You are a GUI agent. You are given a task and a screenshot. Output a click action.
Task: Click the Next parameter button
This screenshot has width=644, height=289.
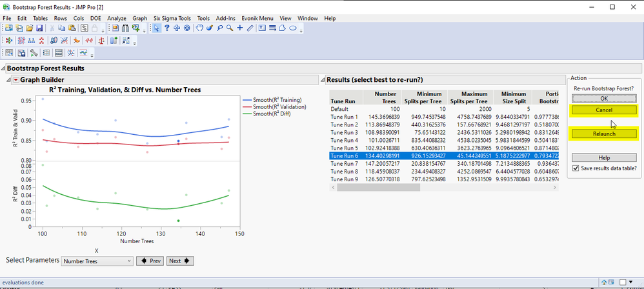(179, 261)
